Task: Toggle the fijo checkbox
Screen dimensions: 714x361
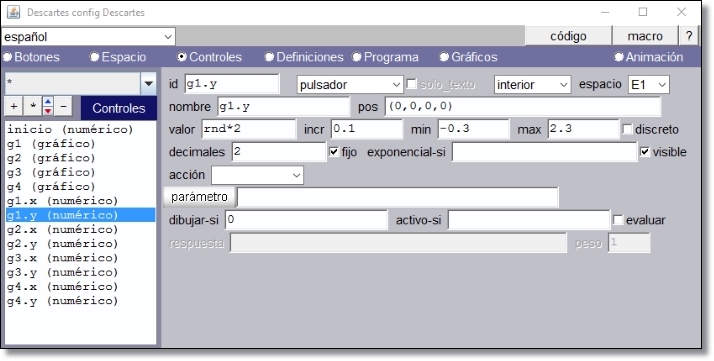Action: pos(334,152)
